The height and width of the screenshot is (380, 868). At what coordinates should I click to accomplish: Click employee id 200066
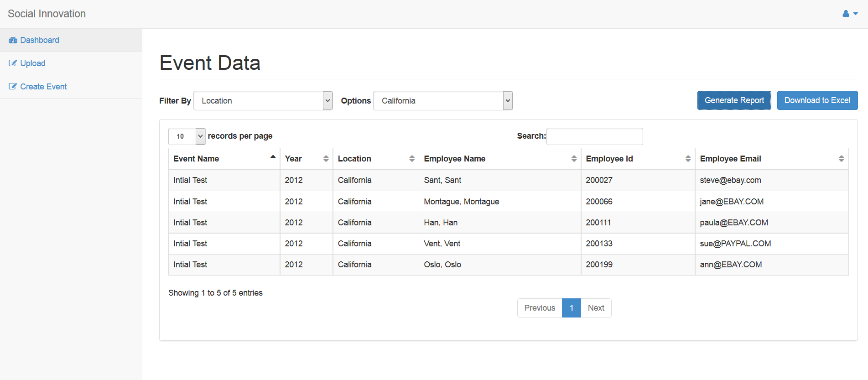pyautogui.click(x=599, y=202)
